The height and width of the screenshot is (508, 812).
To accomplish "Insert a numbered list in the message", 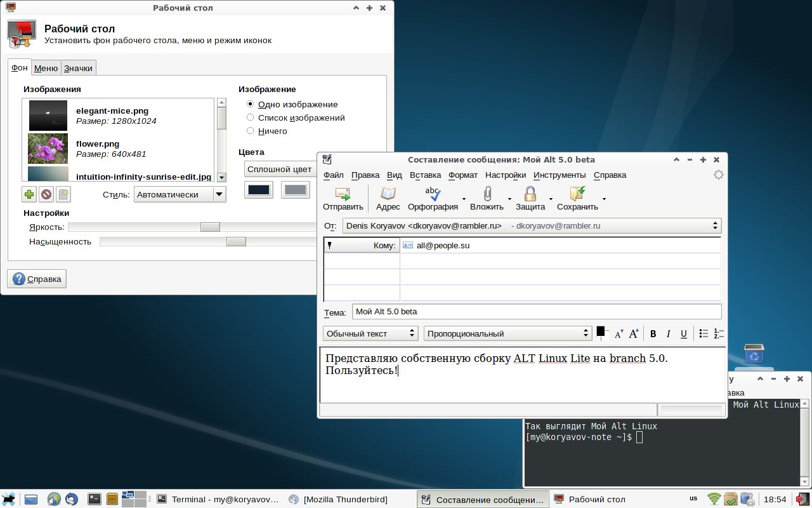I will [x=719, y=333].
